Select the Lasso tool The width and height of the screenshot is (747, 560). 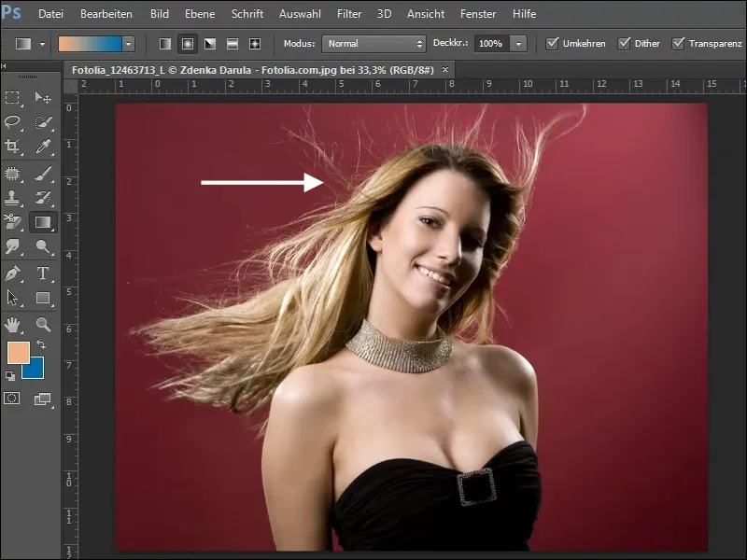(x=12, y=122)
